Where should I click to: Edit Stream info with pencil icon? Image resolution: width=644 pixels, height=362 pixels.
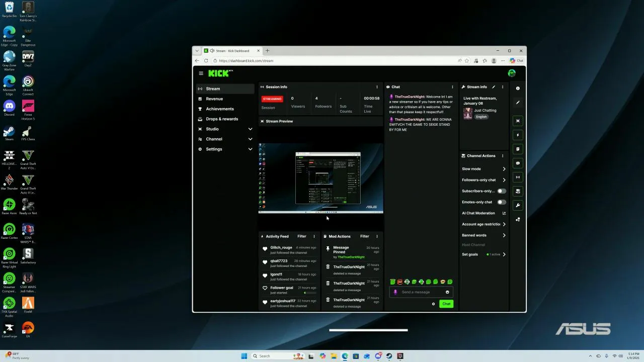(x=494, y=87)
